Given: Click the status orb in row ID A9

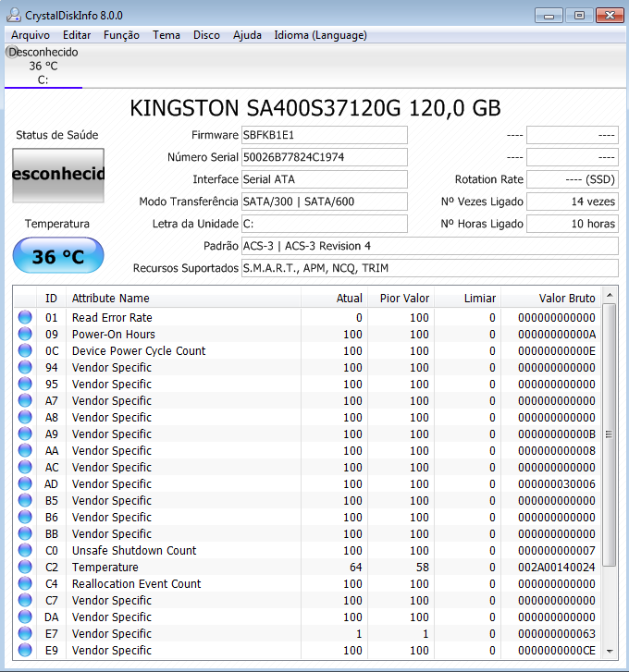Looking at the screenshot, I should 25,434.
